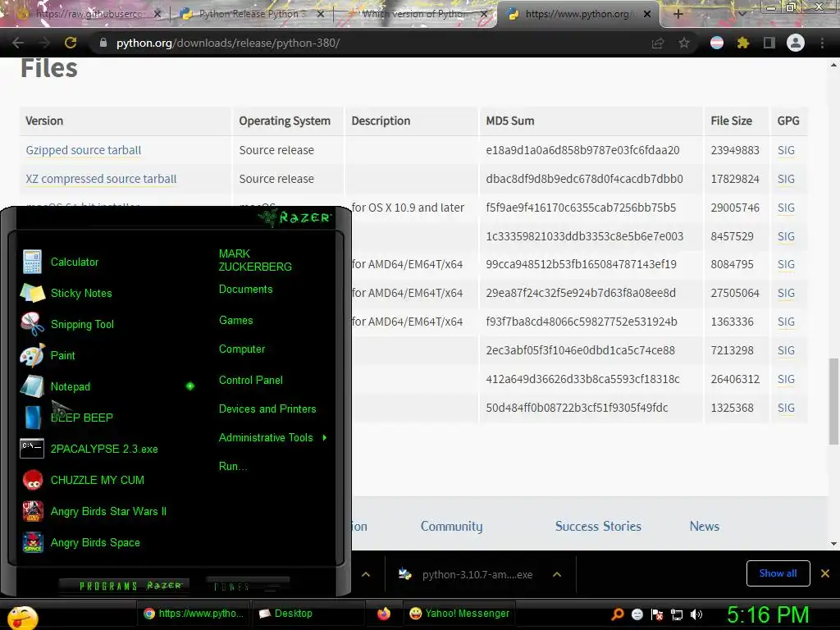Open Games from start menu
This screenshot has width=840, height=630.
click(235, 321)
